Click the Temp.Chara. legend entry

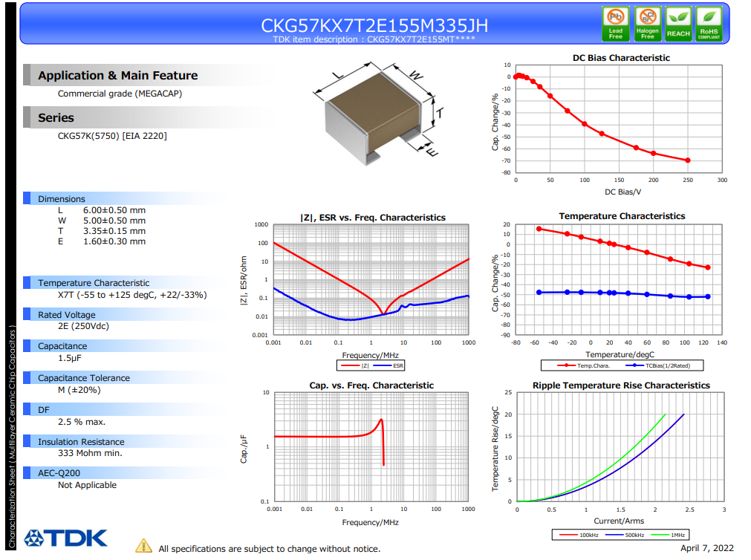tap(583, 365)
